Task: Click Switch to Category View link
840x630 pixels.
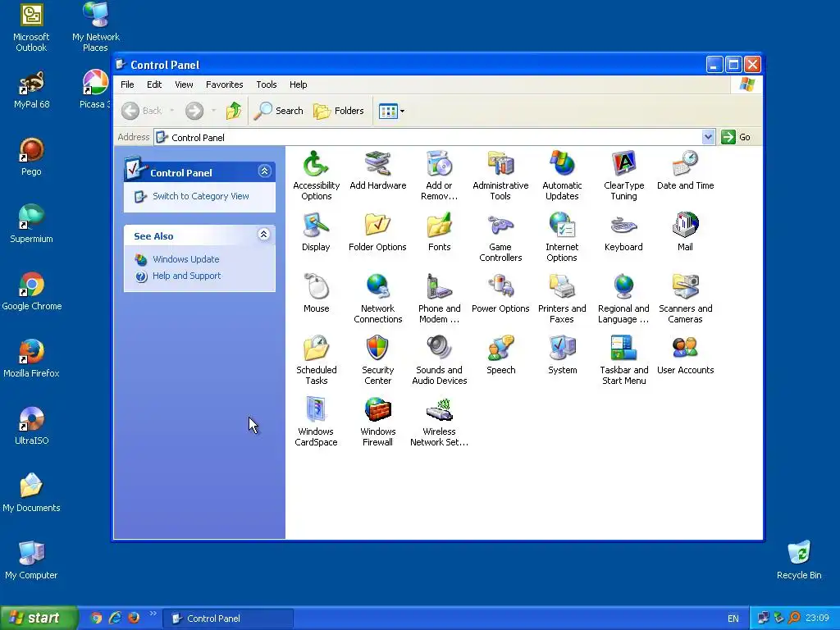Action: click(200, 196)
